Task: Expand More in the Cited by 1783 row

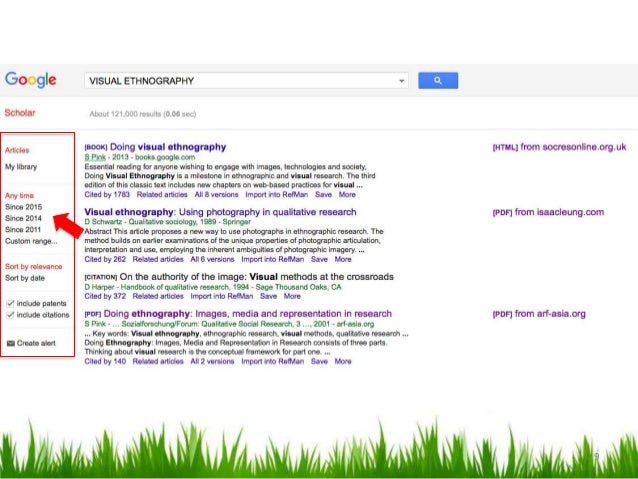Action: point(347,195)
